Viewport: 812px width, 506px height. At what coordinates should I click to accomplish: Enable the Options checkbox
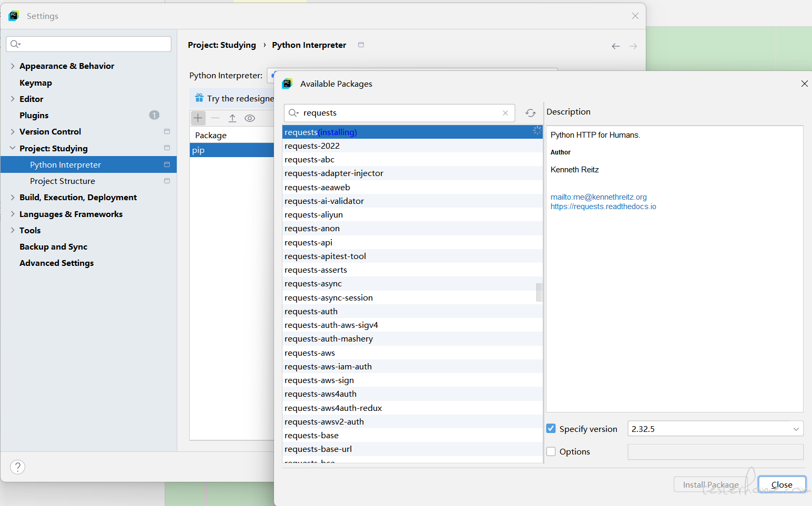point(551,451)
